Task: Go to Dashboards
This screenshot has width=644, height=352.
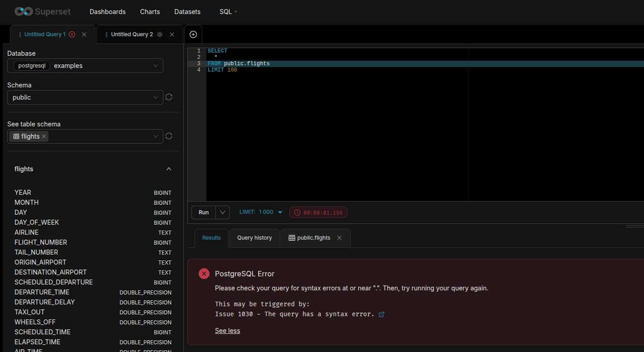Action: tap(108, 12)
